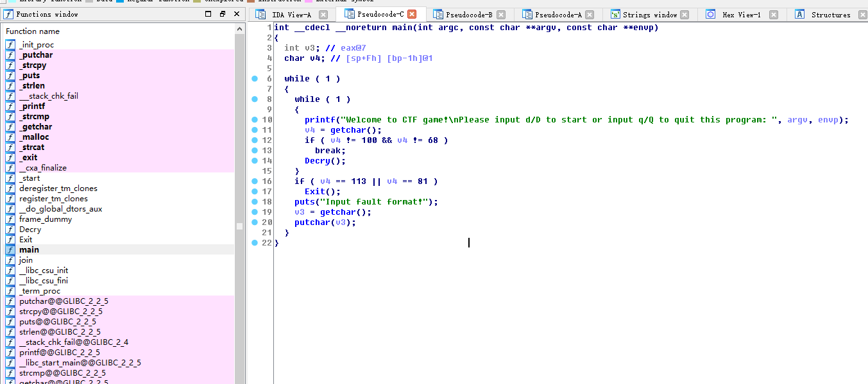Switch to the Pseudocode-B tab
This screenshot has width=868, height=384.
pyautogui.click(x=469, y=15)
